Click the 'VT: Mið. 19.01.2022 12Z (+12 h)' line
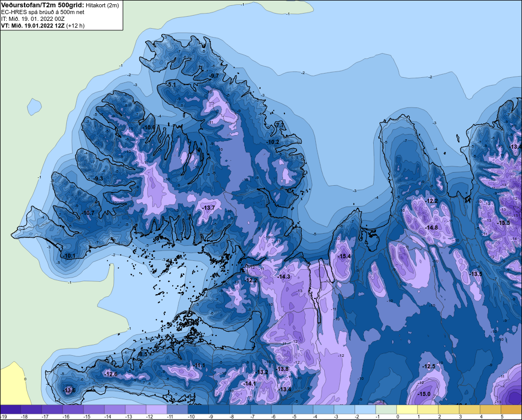522x420 pixels. pyautogui.click(x=43, y=26)
